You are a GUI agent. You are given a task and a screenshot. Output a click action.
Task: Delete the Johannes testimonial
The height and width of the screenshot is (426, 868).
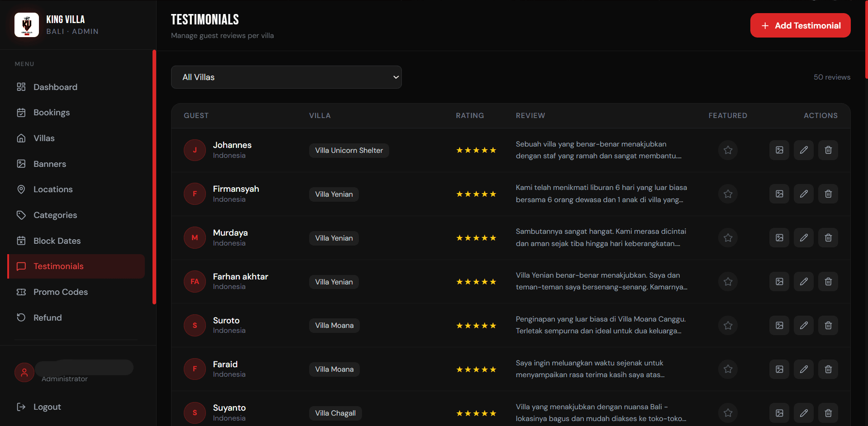pos(828,150)
